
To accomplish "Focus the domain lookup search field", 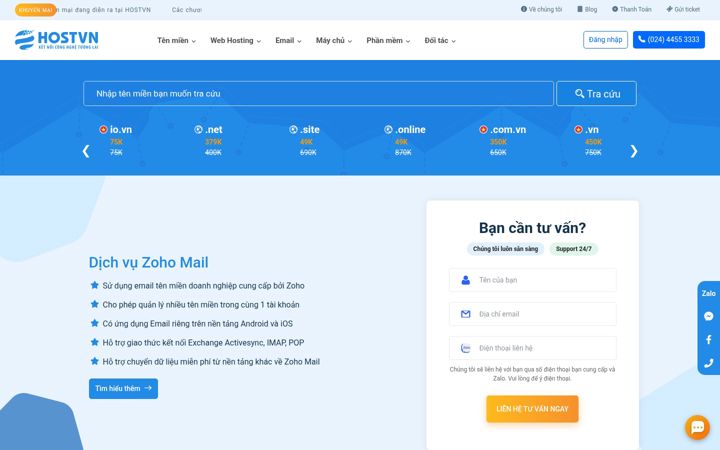I will click(x=318, y=94).
